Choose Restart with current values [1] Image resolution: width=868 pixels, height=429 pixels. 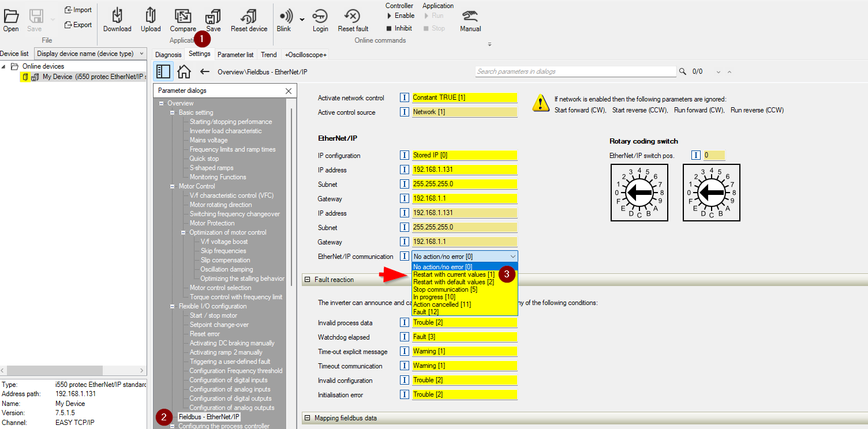[465, 274]
